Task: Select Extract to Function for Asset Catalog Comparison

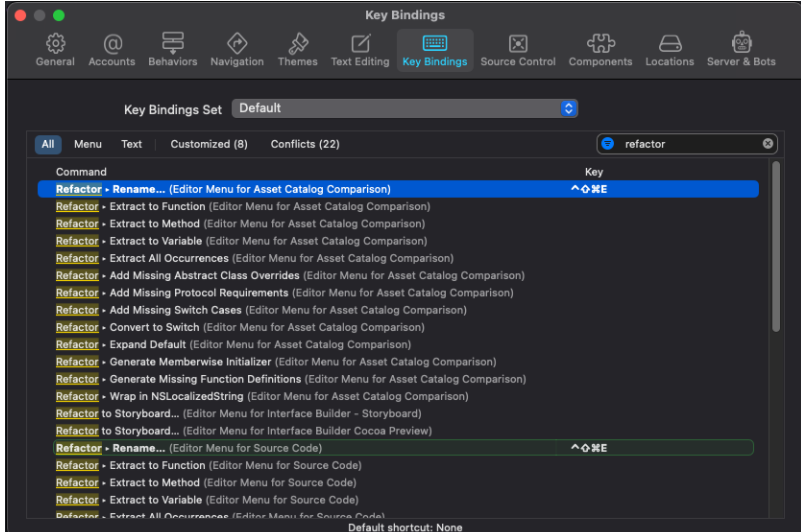Action: click(398, 206)
